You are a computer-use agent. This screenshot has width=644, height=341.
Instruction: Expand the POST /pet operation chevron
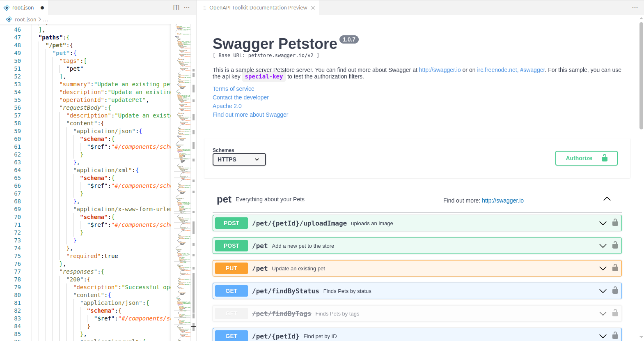[x=603, y=246]
